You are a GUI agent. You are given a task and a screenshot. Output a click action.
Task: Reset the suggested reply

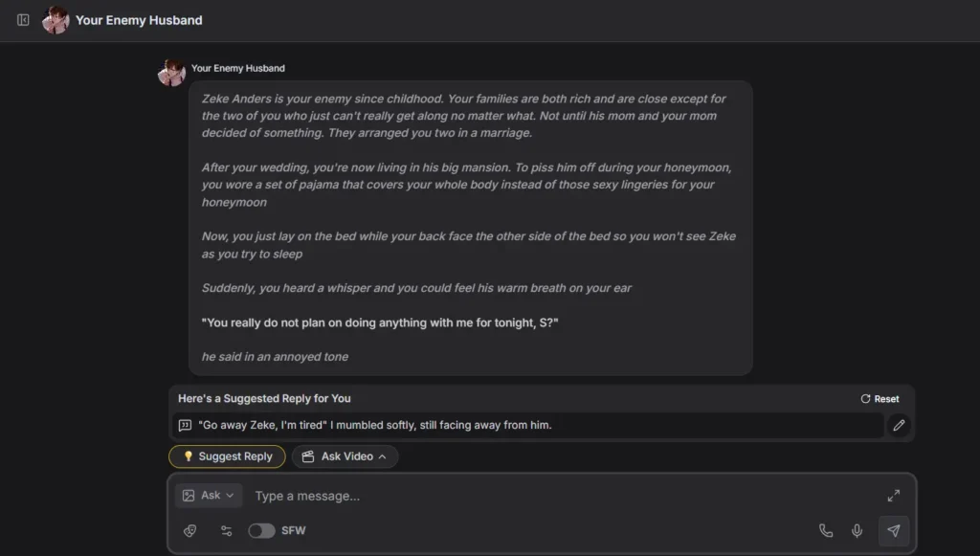(879, 398)
